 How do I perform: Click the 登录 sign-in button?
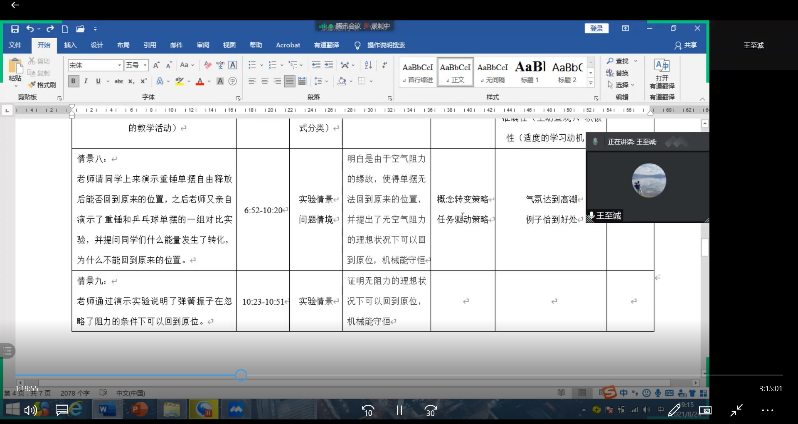(596, 30)
